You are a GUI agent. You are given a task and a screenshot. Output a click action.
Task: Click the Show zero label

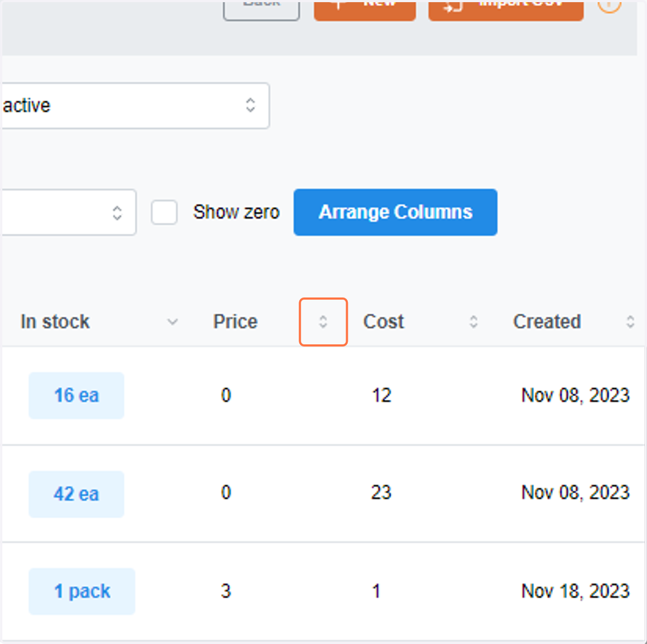pos(236,212)
